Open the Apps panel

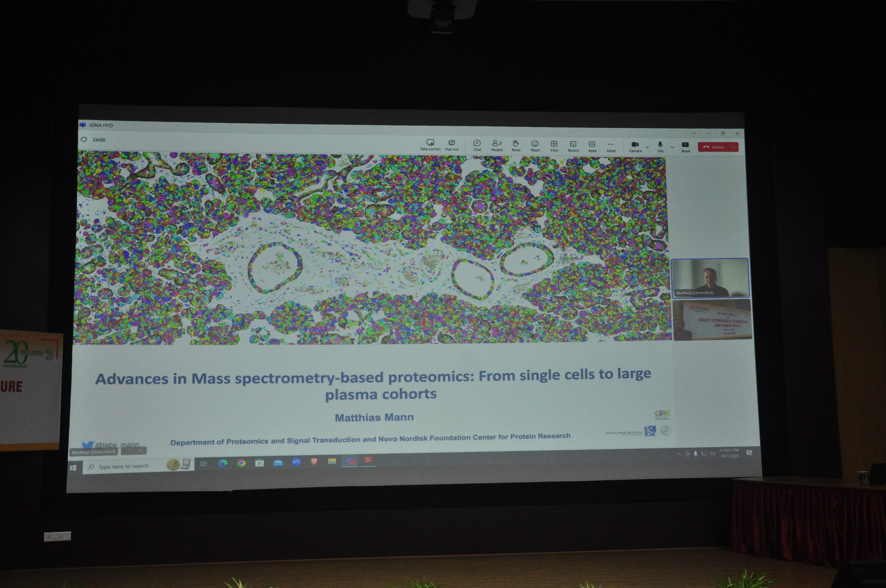coord(592,146)
